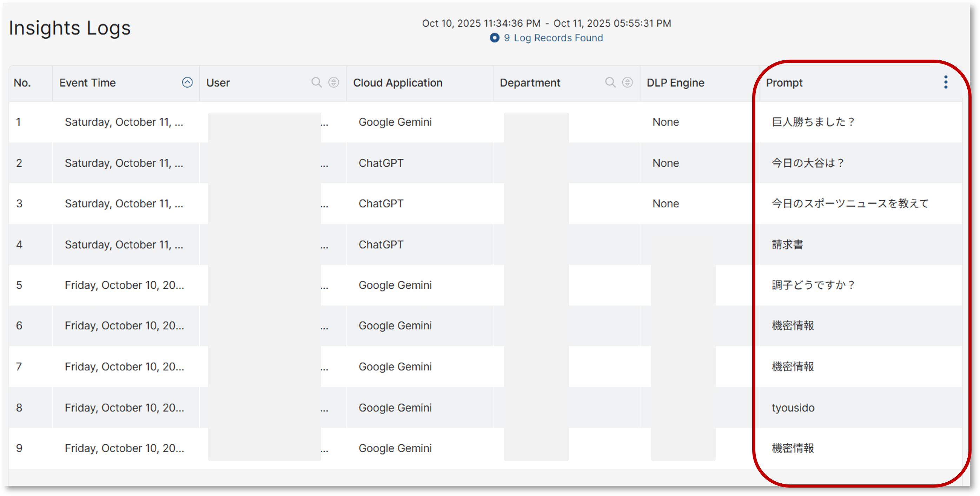Select row 1 Google Gemini cell
The height and width of the screenshot is (496, 980).
(395, 122)
